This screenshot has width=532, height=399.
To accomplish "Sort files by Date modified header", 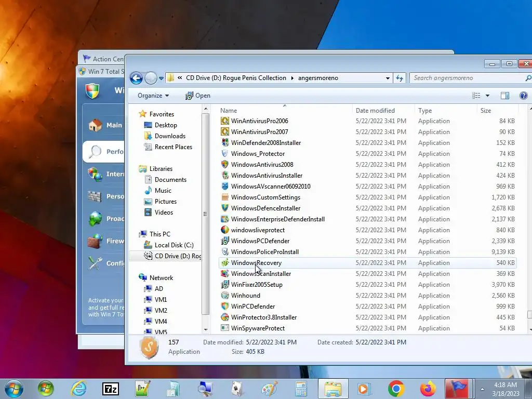I will (x=375, y=111).
